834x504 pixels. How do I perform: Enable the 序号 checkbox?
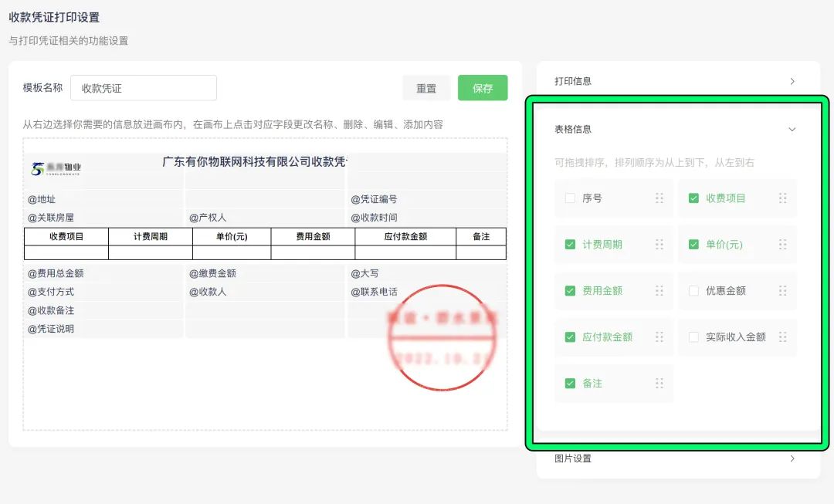click(570, 198)
